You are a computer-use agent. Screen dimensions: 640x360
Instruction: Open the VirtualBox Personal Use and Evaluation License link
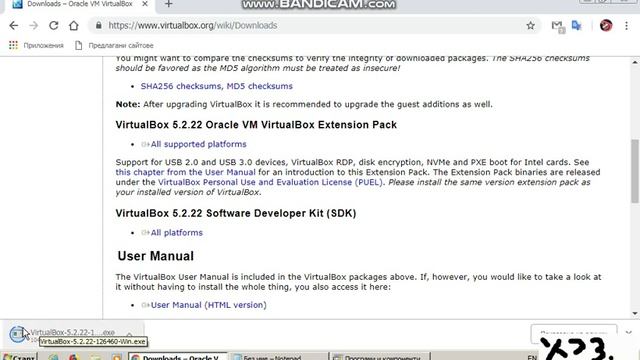click(270, 182)
